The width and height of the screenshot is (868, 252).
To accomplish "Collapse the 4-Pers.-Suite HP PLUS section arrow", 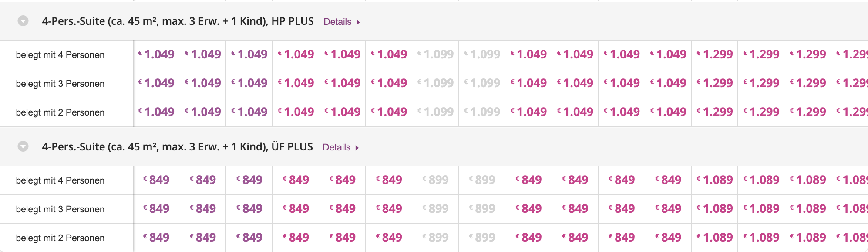I will [x=23, y=21].
